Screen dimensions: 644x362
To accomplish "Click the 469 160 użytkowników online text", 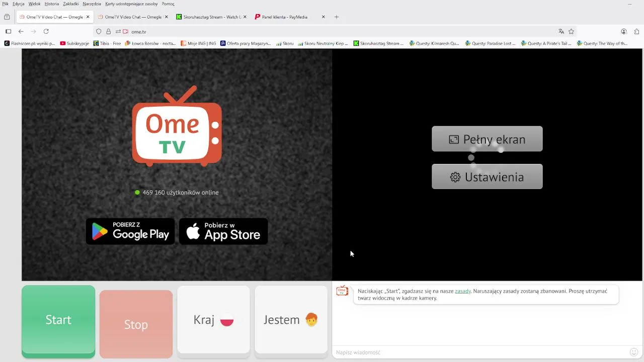I will tap(180, 193).
